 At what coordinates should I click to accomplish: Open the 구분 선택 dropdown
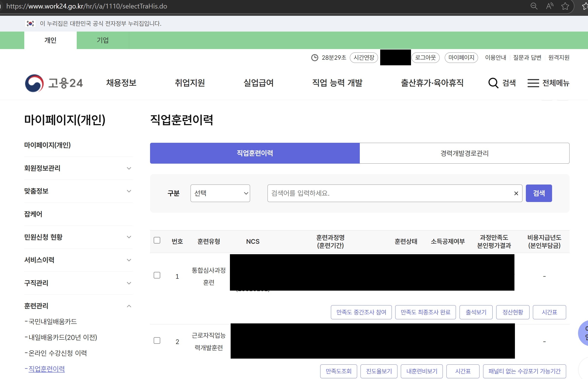coord(220,194)
